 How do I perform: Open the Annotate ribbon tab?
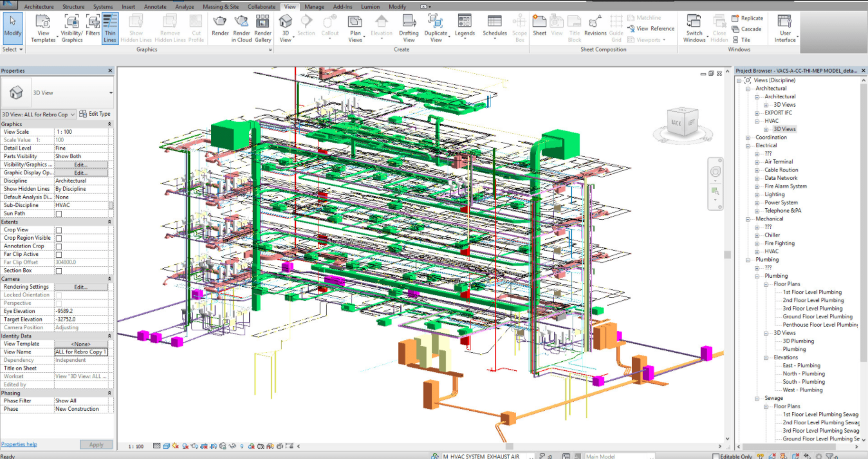click(x=155, y=6)
